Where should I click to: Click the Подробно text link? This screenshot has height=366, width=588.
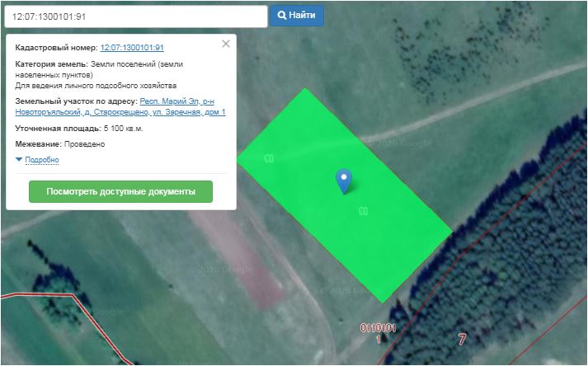(x=42, y=159)
